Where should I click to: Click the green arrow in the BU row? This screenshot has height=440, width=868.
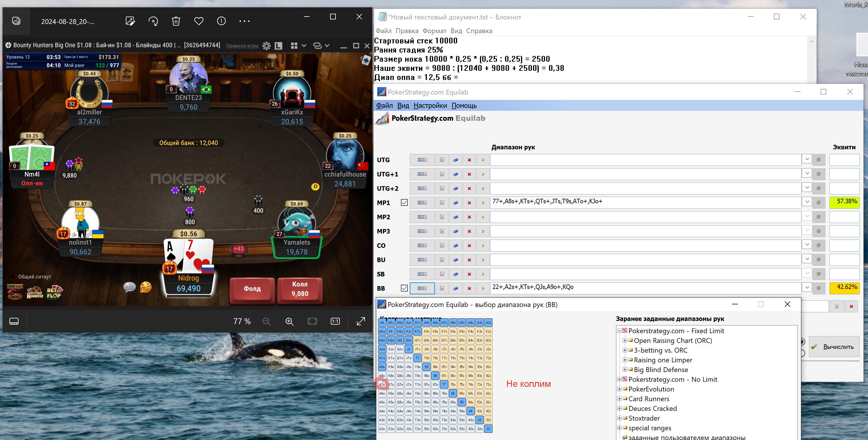click(483, 260)
